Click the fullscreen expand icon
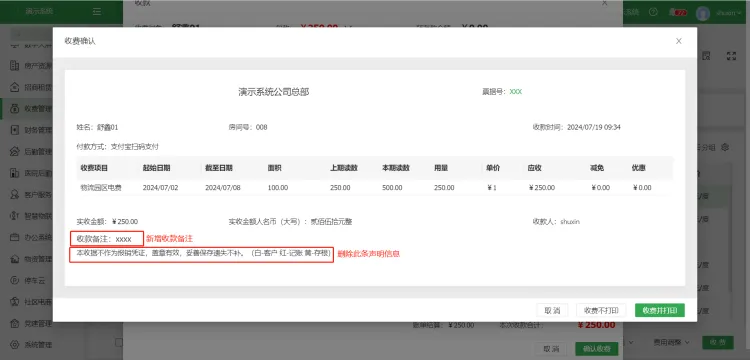This screenshot has height=360, width=750. pos(731,56)
